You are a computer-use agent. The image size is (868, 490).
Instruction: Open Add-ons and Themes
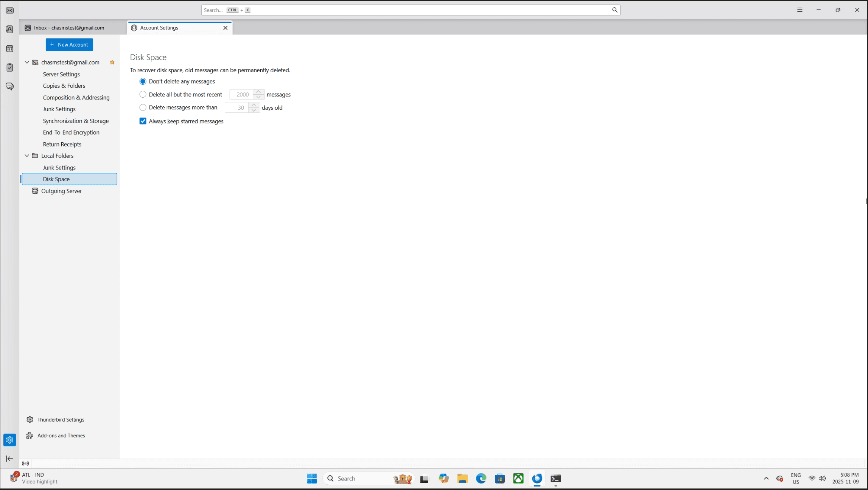(61, 436)
